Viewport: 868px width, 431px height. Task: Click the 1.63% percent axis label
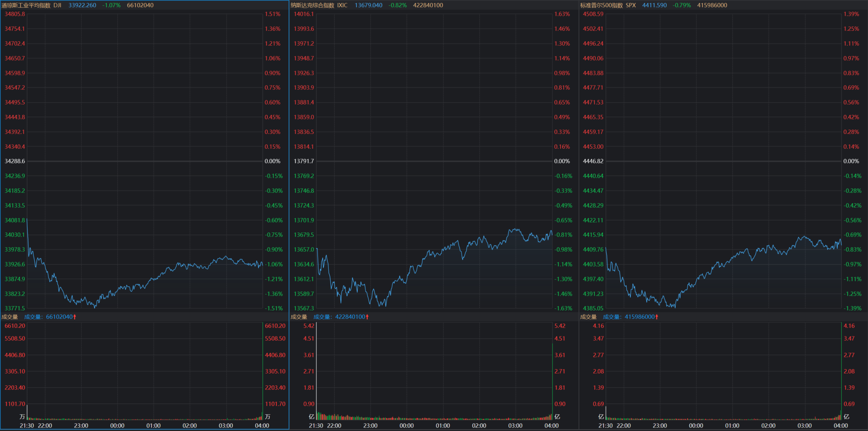tap(562, 14)
